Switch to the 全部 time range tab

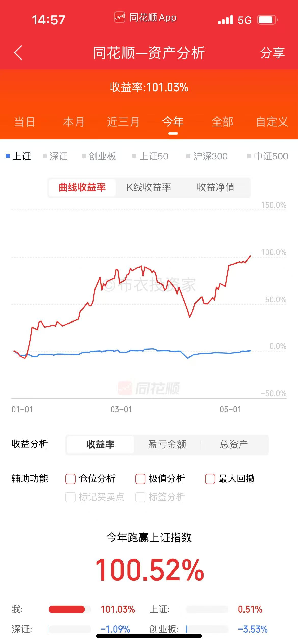[x=222, y=122]
